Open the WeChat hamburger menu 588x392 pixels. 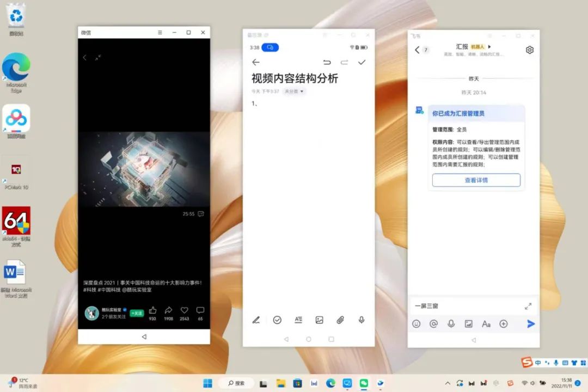160,32
